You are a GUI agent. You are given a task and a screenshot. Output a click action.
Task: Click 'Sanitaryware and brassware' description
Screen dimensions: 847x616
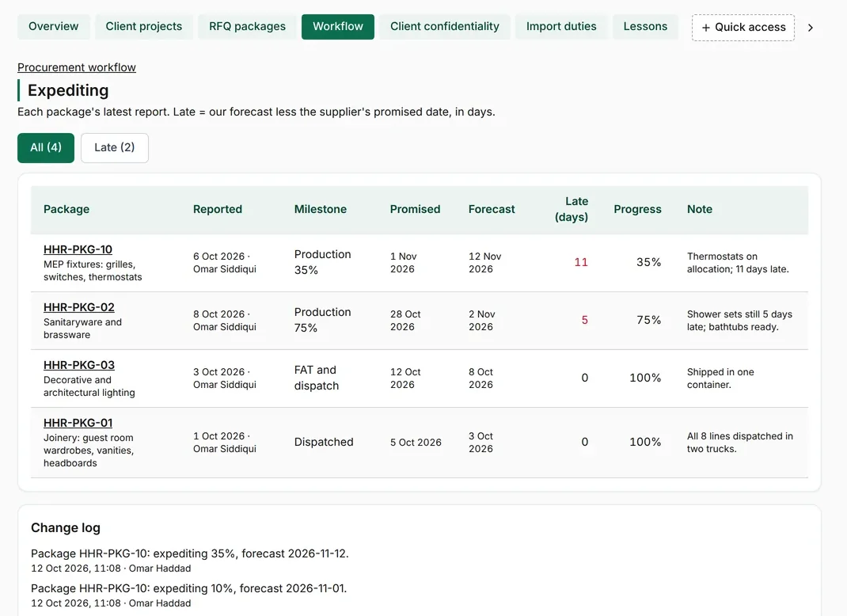click(x=82, y=329)
